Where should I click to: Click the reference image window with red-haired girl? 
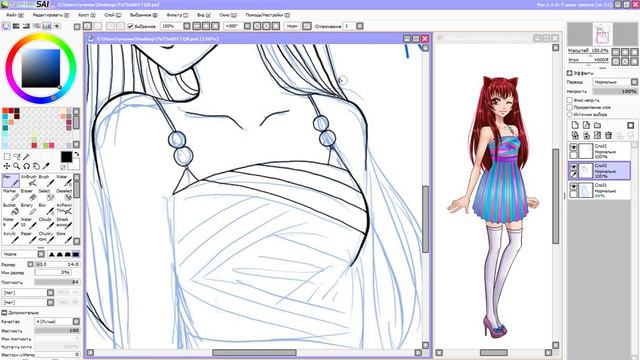tap(493, 196)
